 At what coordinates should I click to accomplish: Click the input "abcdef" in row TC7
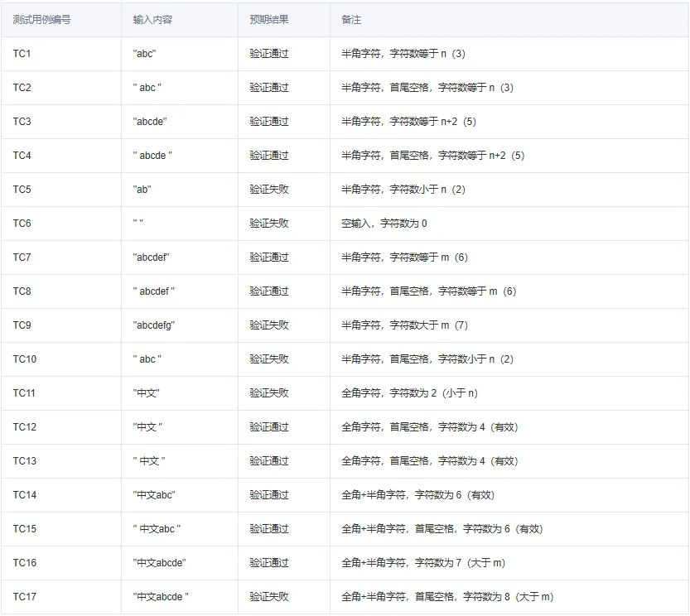(152, 257)
